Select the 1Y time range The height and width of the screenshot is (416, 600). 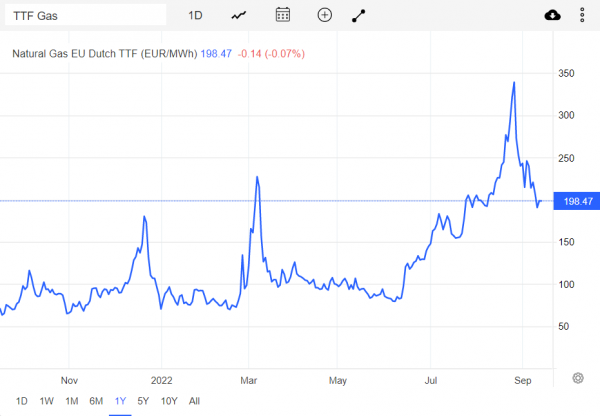tap(120, 401)
